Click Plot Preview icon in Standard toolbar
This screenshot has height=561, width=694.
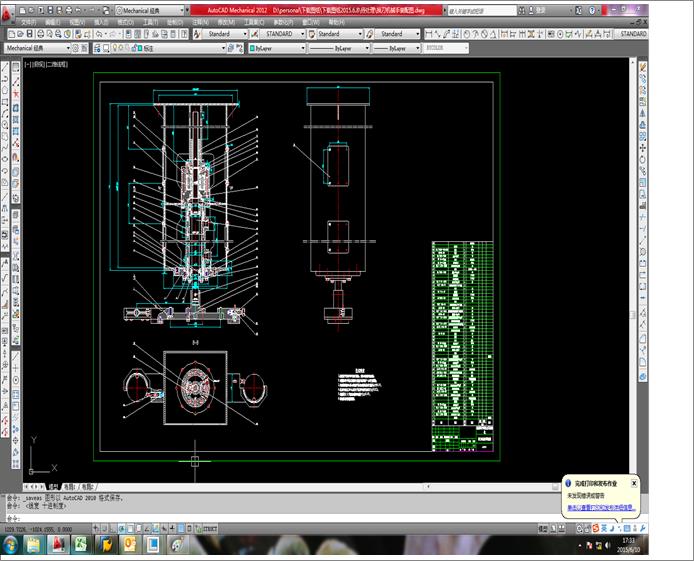coord(50,34)
